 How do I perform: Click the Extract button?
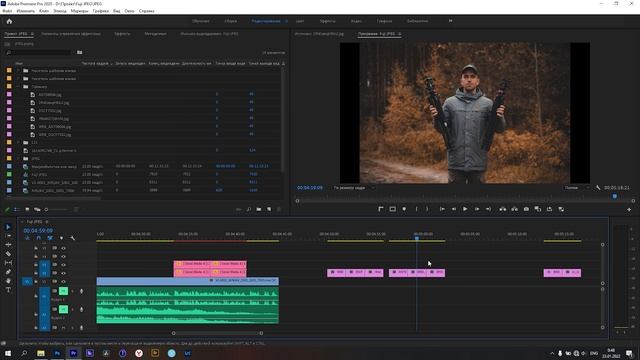point(514,209)
